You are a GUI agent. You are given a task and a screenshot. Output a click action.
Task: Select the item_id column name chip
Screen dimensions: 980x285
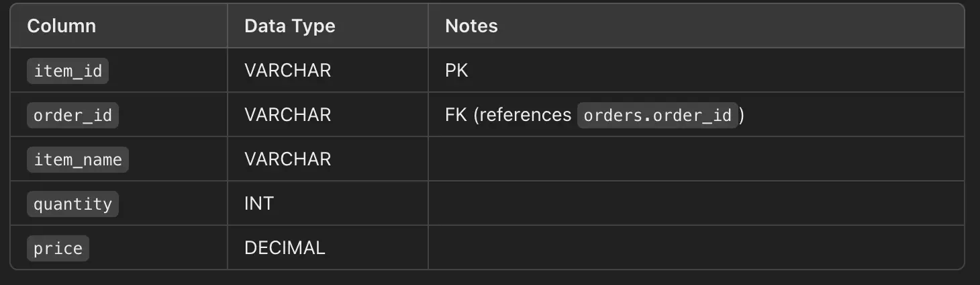tap(68, 71)
